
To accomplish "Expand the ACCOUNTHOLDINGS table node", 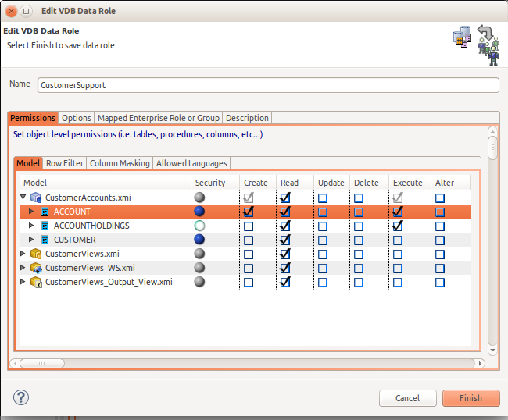I will pyautogui.click(x=31, y=225).
